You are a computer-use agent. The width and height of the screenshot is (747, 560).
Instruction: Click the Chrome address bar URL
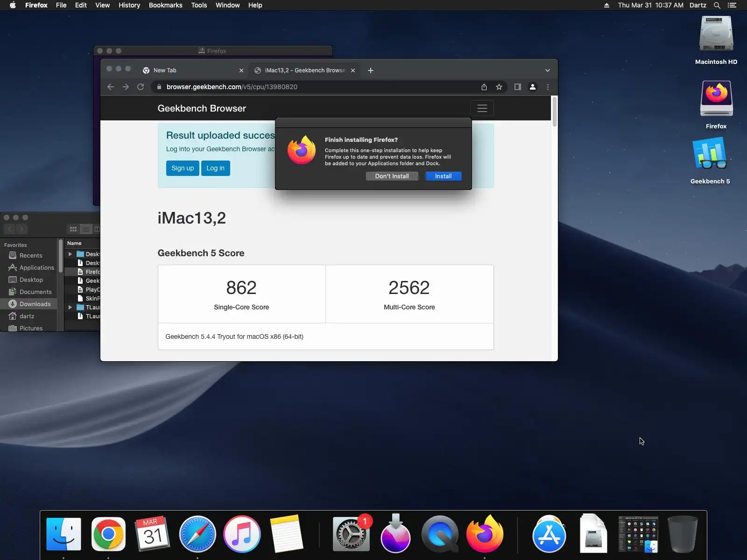[x=232, y=87]
